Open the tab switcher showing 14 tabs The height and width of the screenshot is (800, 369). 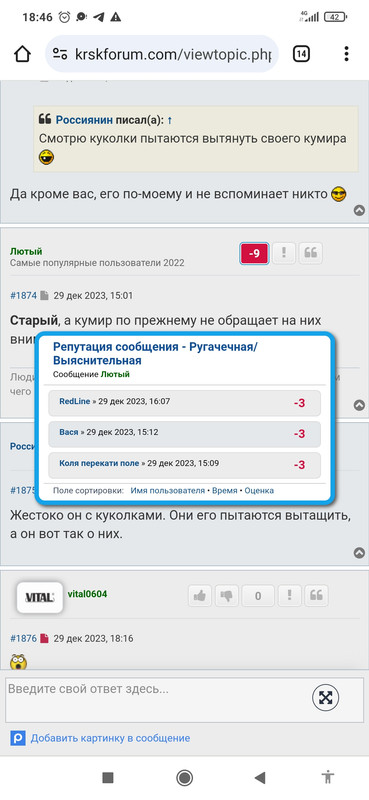[301, 54]
